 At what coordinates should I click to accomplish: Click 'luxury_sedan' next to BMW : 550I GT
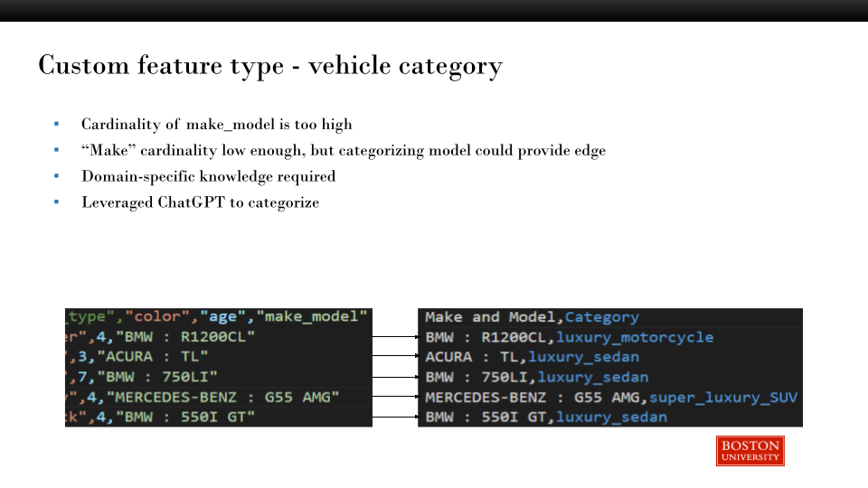pyautogui.click(x=611, y=418)
